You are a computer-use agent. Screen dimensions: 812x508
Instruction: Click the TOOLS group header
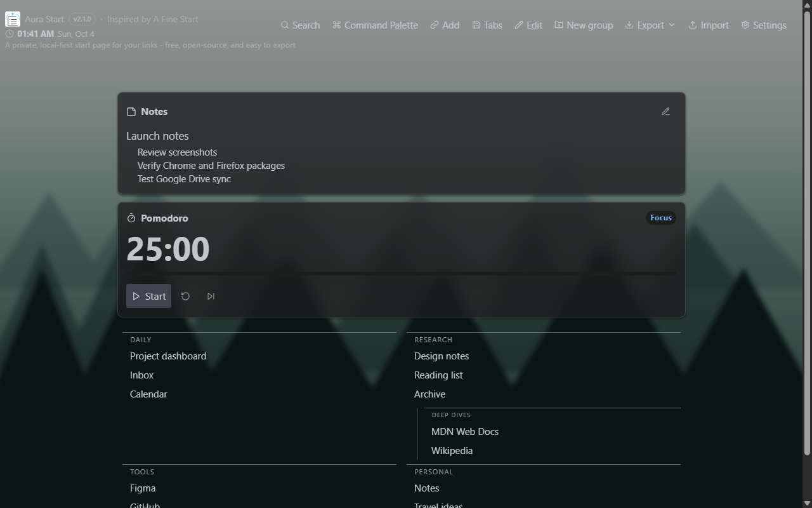[x=142, y=472]
